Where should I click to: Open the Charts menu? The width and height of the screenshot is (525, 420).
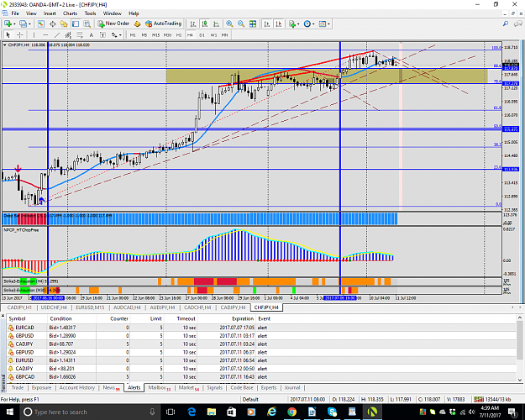pyautogui.click(x=70, y=13)
